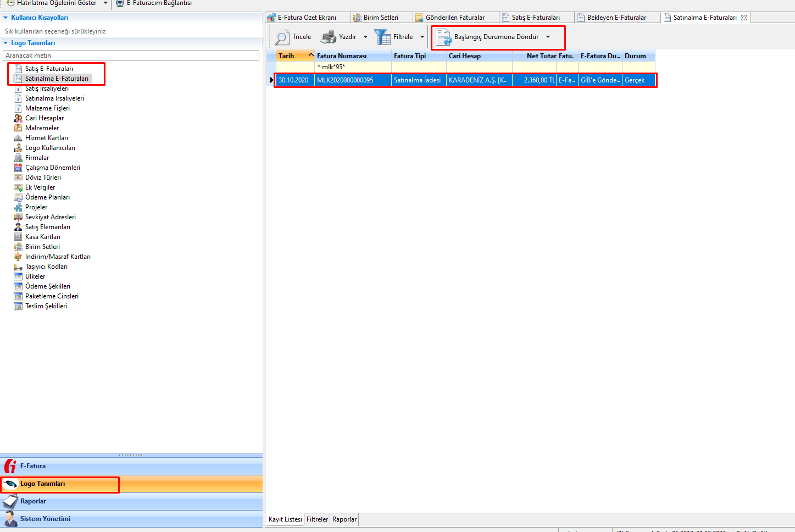Viewport: 795px width, 532px height.
Task: Open the Sistem Yönetimi module
Action: (x=45, y=519)
